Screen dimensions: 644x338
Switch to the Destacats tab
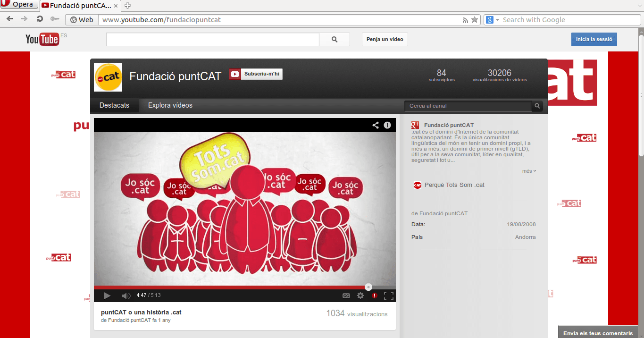point(114,105)
